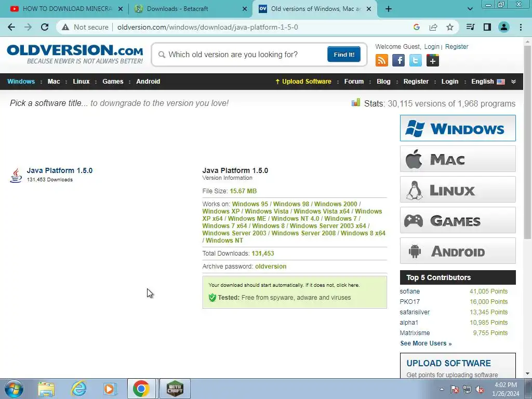
Task: Open the Windows nav menu item
Action: coord(21,82)
